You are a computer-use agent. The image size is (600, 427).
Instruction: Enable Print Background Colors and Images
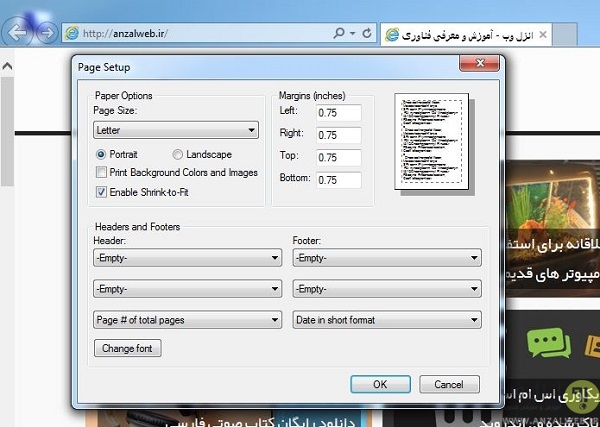pos(101,172)
